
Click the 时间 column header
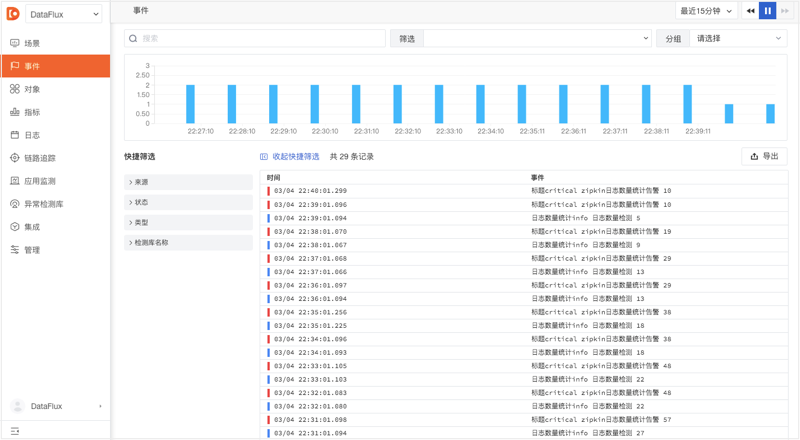273,178
